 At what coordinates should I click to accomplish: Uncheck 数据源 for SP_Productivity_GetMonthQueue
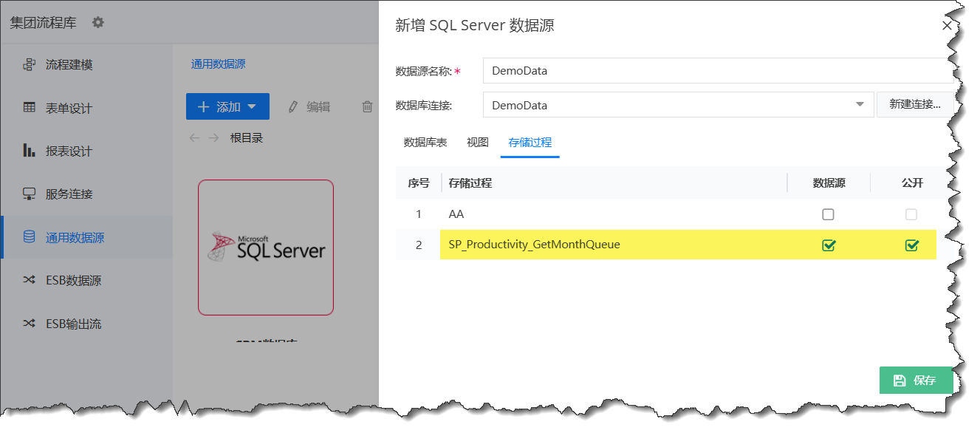click(828, 245)
